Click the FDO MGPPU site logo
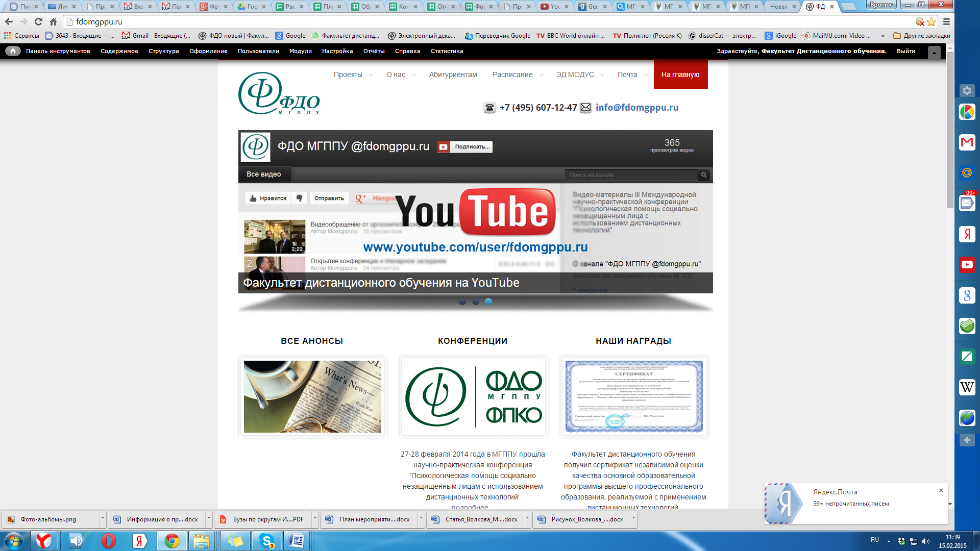This screenshot has height=551, width=980. pos(279,93)
